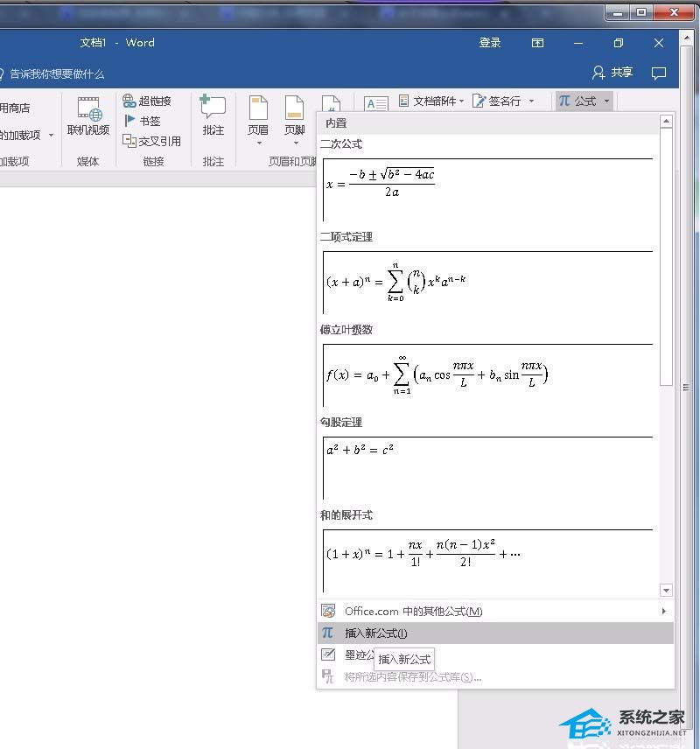Screen dimensions: 700x749
Task: Insert the binomial theorem (二项式定理) equation
Action: (488, 282)
